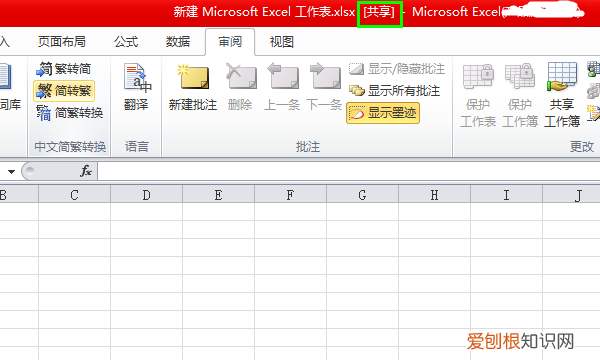Screen dimensions: 600x360
Task: Convert text with 繁转简 button
Action: pyautogui.click(x=64, y=69)
